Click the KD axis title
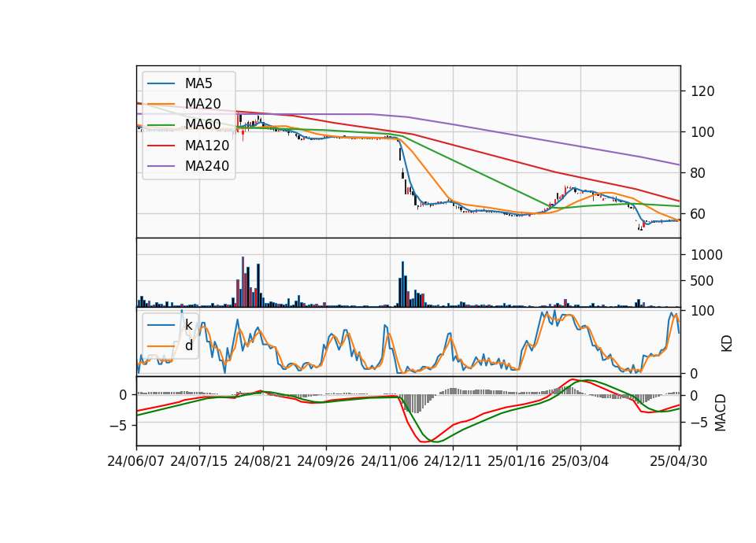Image resolution: width=756 pixels, height=543 pixels. point(727,344)
